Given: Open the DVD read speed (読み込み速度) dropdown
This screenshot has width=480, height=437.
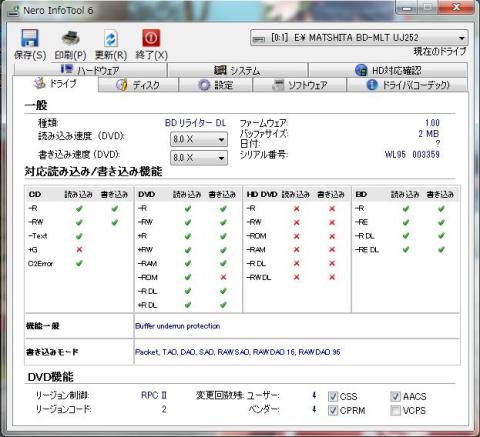Looking at the screenshot, I should coord(199,139).
